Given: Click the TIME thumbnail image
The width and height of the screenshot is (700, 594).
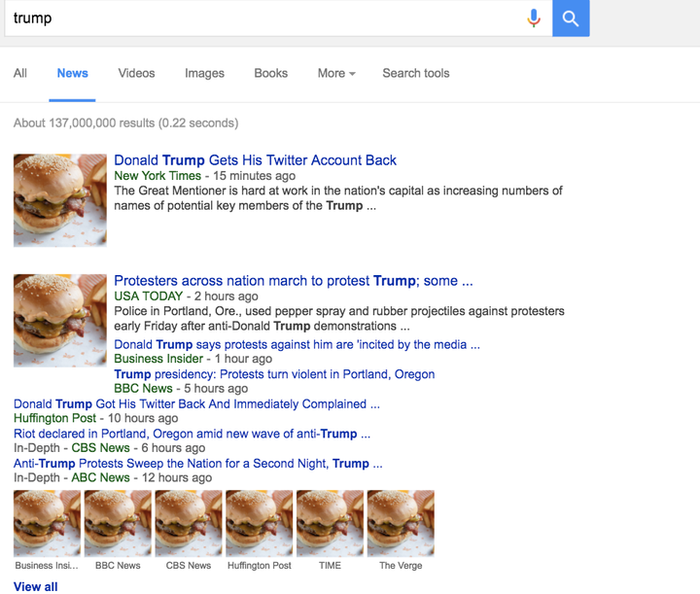Looking at the screenshot, I should 330,523.
